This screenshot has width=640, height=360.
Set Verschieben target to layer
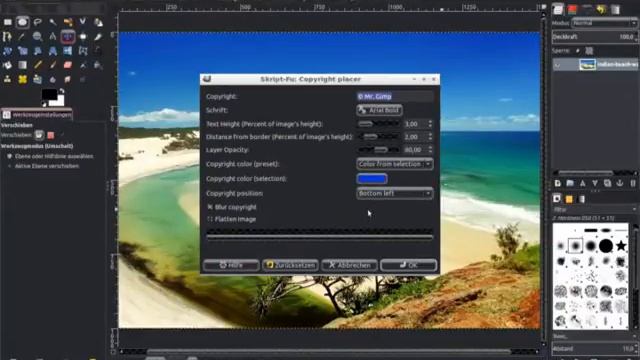tap(39, 135)
